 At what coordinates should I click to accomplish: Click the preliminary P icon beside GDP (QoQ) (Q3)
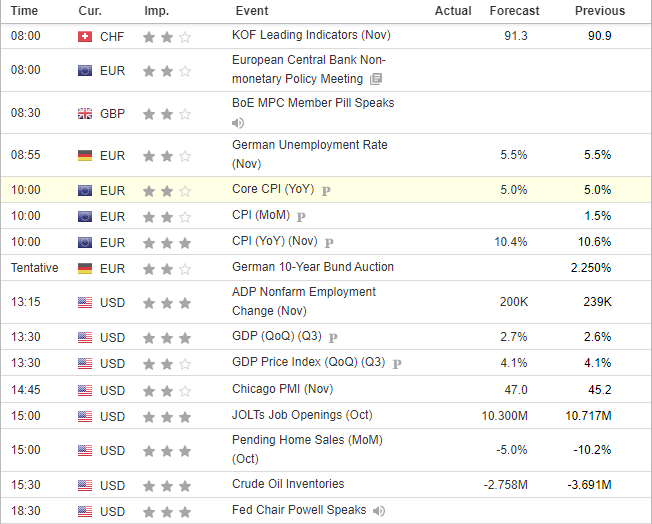[333, 338]
